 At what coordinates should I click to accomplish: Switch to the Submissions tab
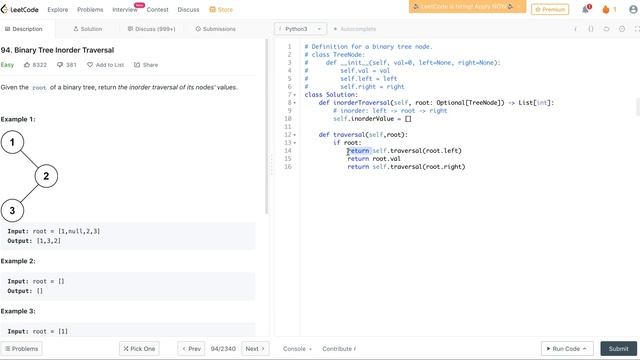click(x=216, y=29)
